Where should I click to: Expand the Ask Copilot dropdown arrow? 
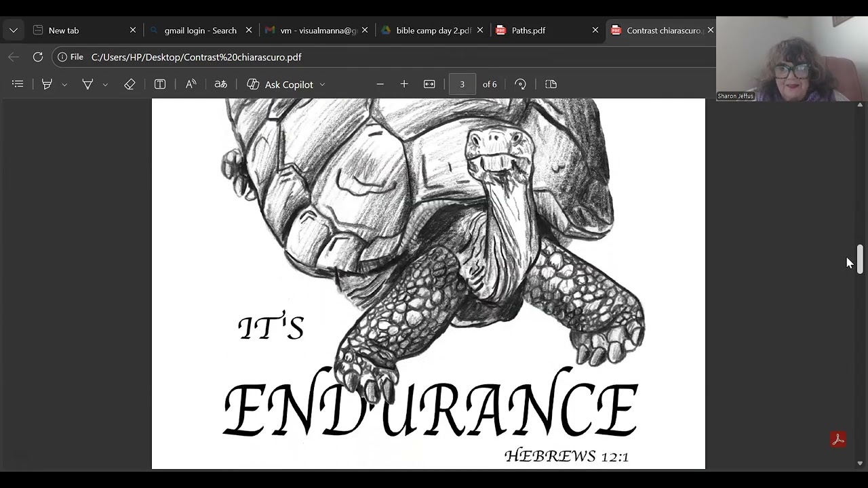(x=322, y=85)
